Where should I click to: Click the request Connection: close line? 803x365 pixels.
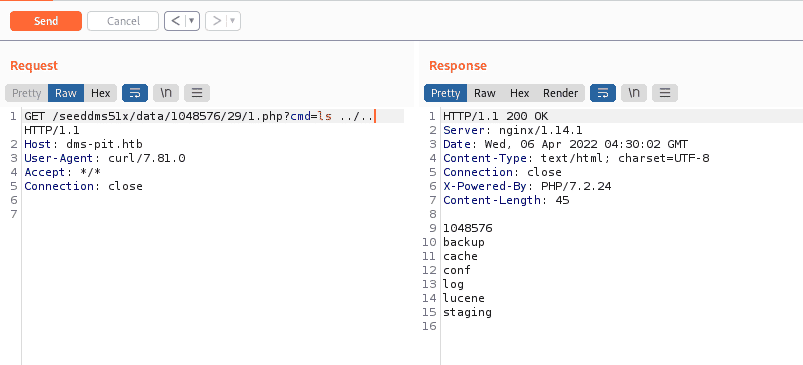[x=83, y=186]
